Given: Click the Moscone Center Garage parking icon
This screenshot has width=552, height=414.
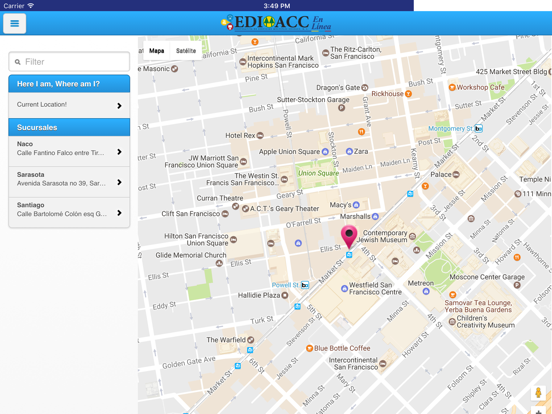Looking at the screenshot, I should click(517, 285).
